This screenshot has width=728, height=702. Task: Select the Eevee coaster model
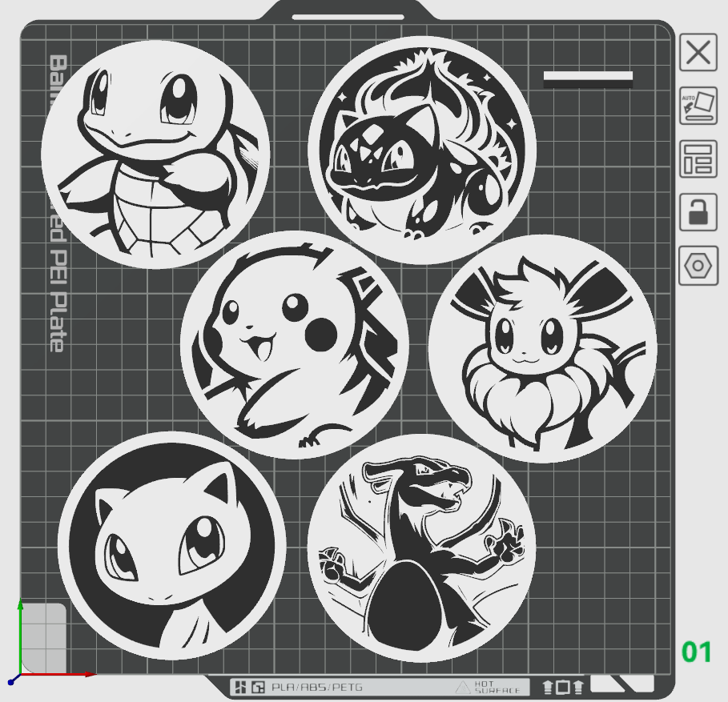click(542, 349)
